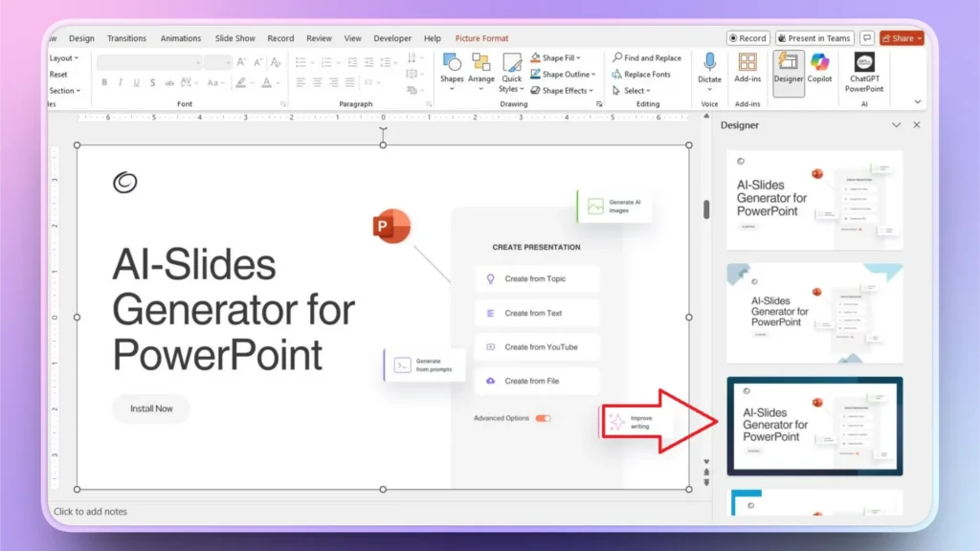Expand the Shape Effects menu
This screenshot has width=980, height=551.
[x=563, y=90]
